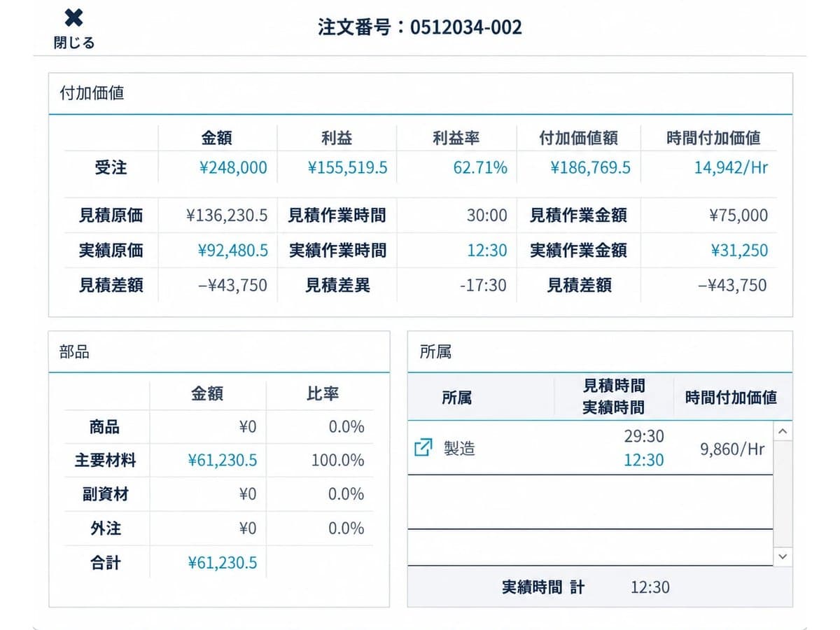Click the actual cost ¥92,480.5

coord(232,250)
